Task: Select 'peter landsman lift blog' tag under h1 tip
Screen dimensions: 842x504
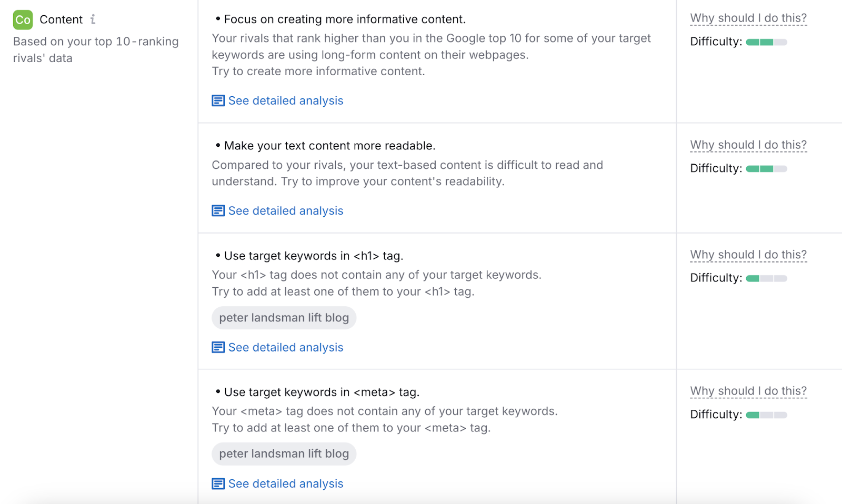Action: [x=284, y=317]
